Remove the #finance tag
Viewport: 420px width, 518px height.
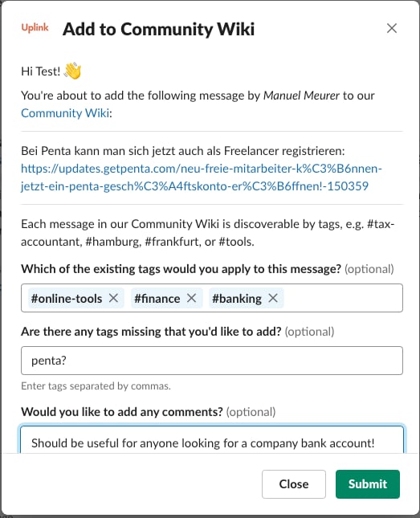click(192, 298)
